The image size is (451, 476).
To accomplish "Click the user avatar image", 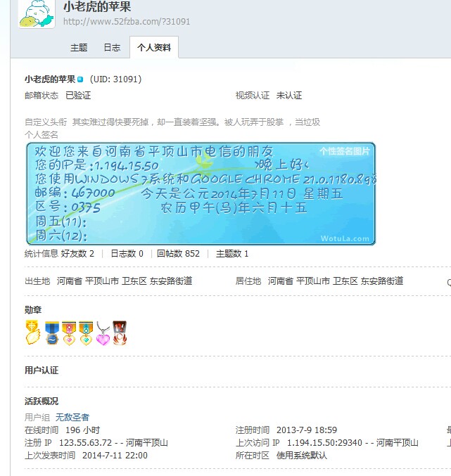I will click(x=37, y=13).
